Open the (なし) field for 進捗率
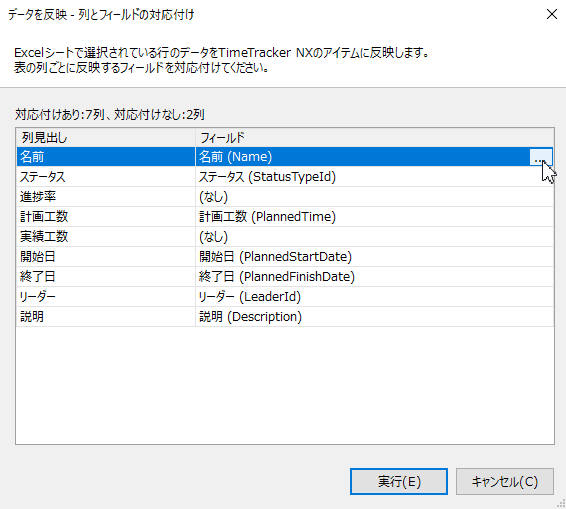 coord(374,197)
